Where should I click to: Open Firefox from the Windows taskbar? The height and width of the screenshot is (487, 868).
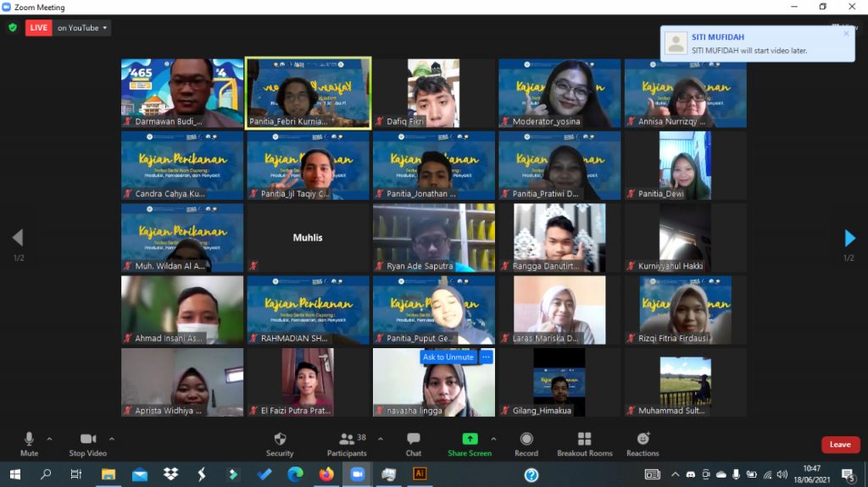326,474
